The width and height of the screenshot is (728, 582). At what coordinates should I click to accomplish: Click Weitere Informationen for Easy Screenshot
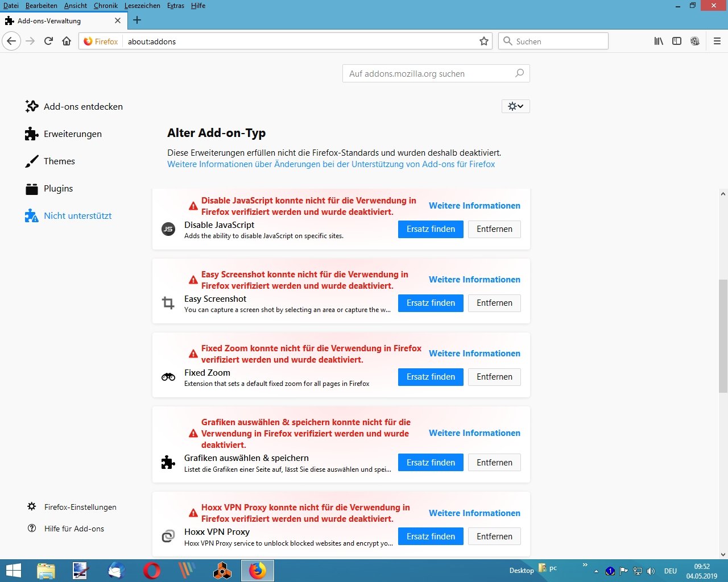coord(474,280)
